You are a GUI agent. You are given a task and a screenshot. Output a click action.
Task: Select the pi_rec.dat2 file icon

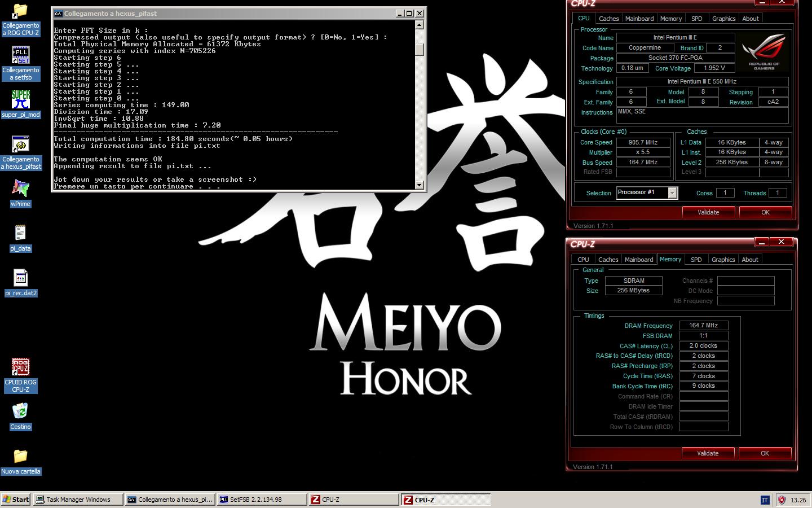[x=20, y=278]
